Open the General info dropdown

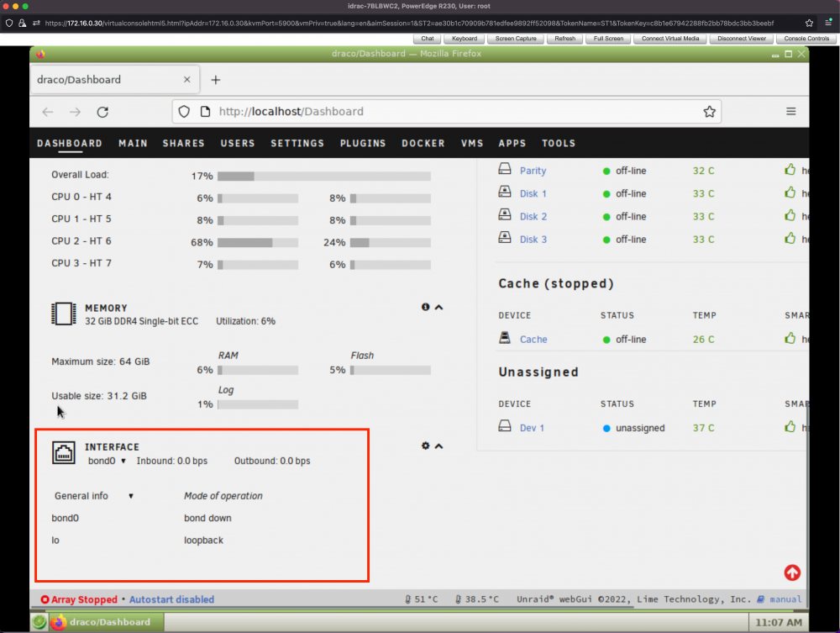point(94,496)
